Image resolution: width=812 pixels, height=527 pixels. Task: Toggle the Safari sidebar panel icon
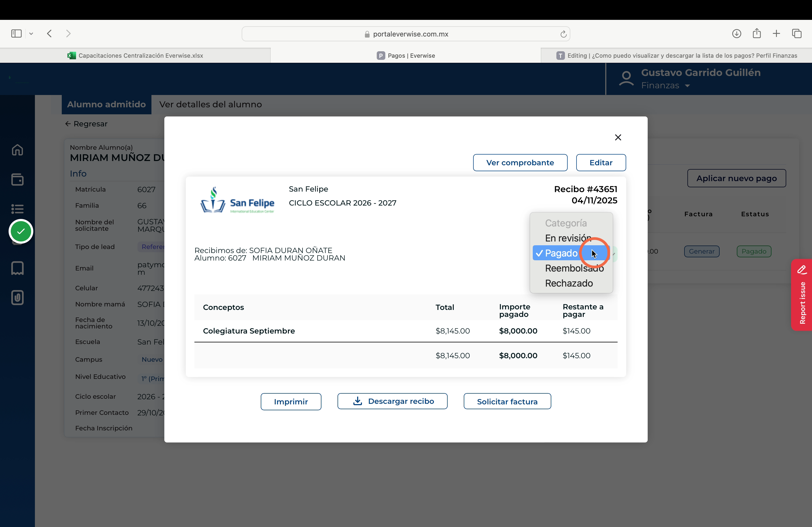(16, 33)
